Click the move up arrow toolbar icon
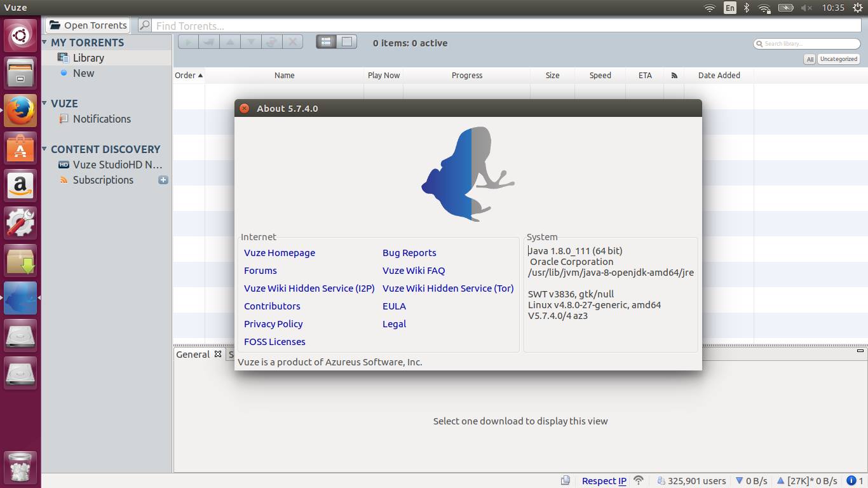 (x=230, y=42)
